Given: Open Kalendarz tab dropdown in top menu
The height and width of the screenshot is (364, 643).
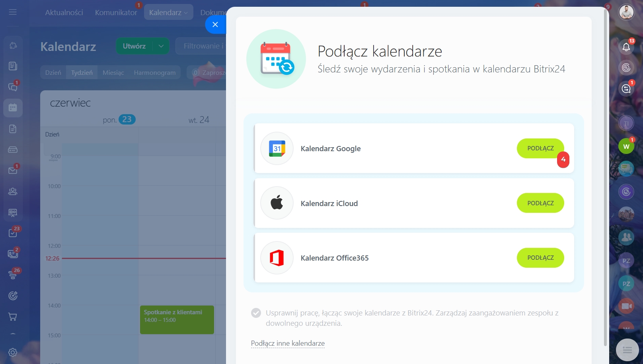Looking at the screenshot, I should (168, 12).
